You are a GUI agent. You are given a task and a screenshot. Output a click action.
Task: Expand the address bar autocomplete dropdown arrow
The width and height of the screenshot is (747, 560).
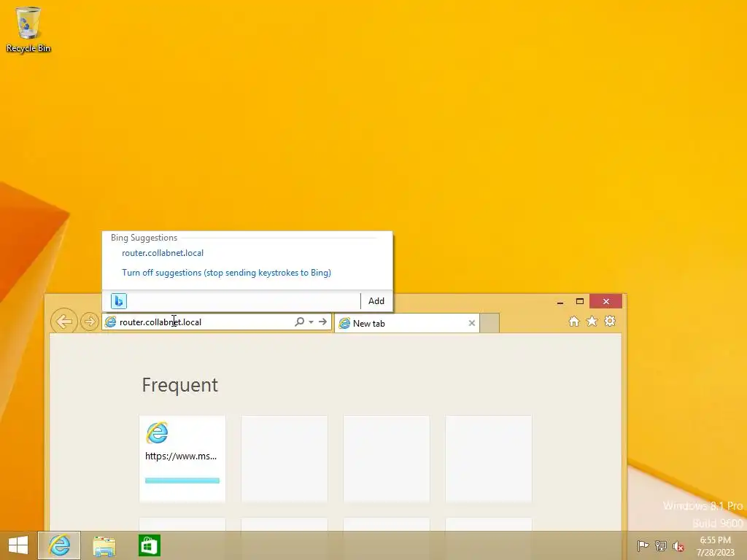(x=311, y=322)
